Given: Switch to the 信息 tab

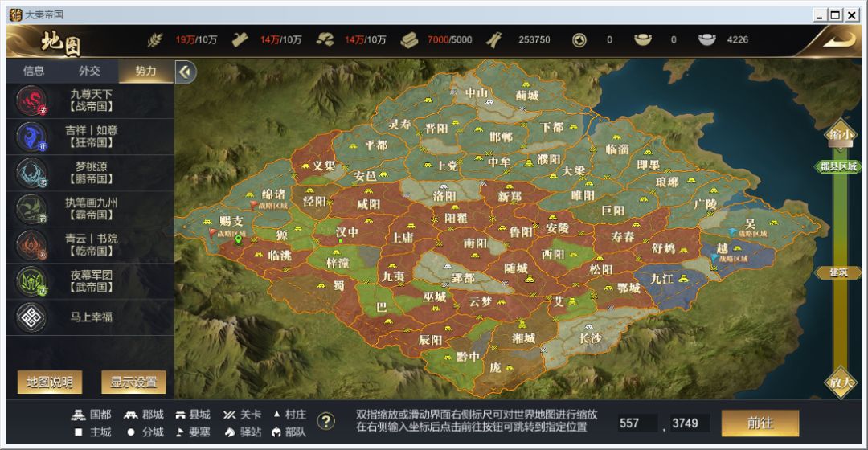Looking at the screenshot, I should tap(34, 71).
